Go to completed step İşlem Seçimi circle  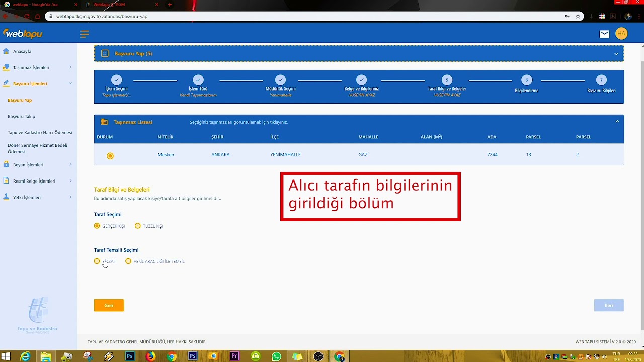coord(116,80)
